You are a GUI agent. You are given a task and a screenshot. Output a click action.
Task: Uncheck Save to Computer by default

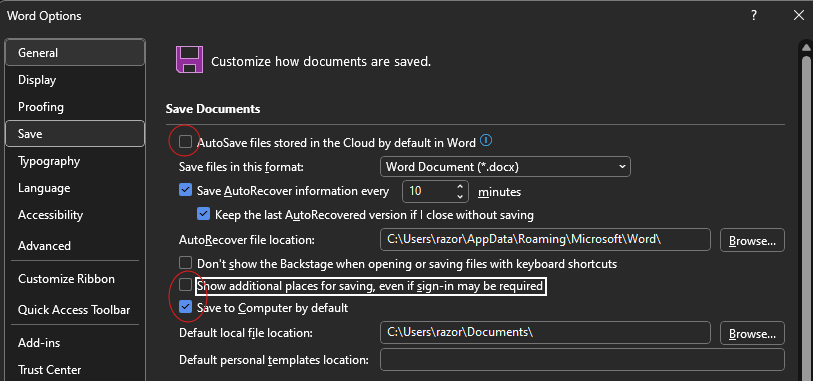[x=185, y=307]
